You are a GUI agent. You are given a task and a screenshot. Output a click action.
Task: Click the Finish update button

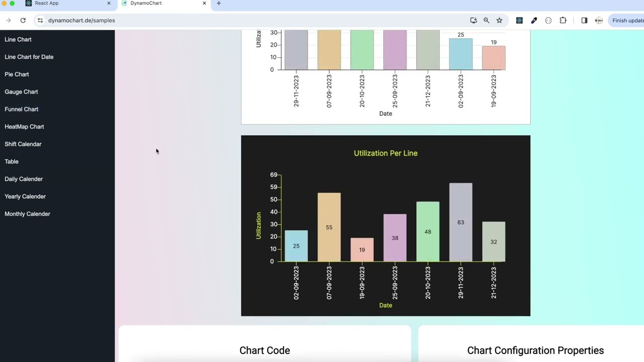pos(627,20)
